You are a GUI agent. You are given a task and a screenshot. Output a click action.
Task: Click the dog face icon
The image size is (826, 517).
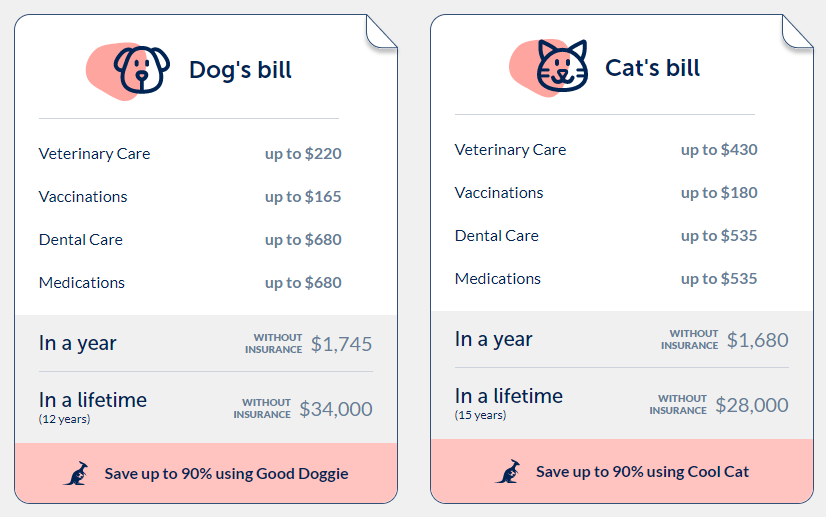click(141, 70)
